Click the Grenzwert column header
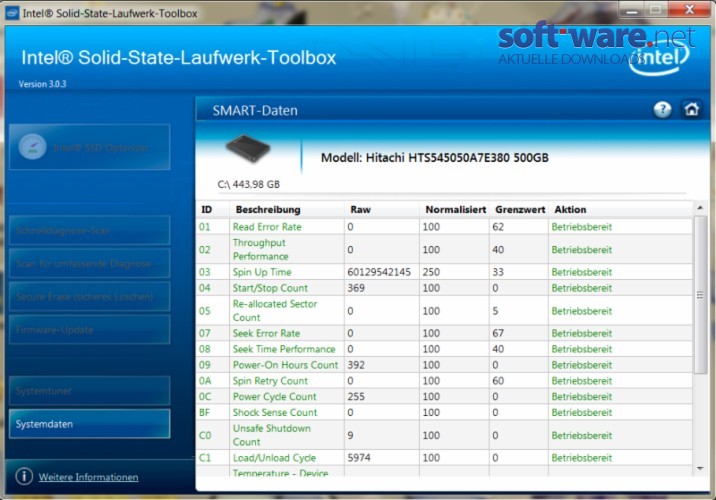Screen dimensions: 716x500 (520, 210)
